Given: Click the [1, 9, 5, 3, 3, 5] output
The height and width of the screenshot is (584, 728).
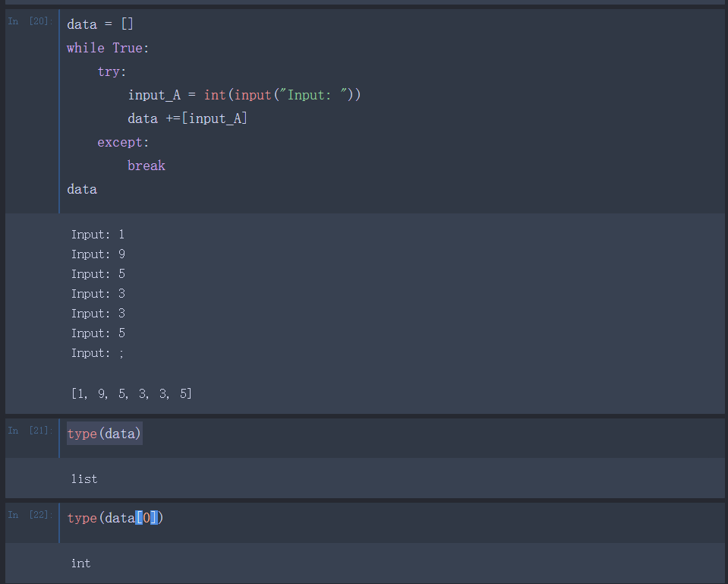Looking at the screenshot, I should [131, 393].
